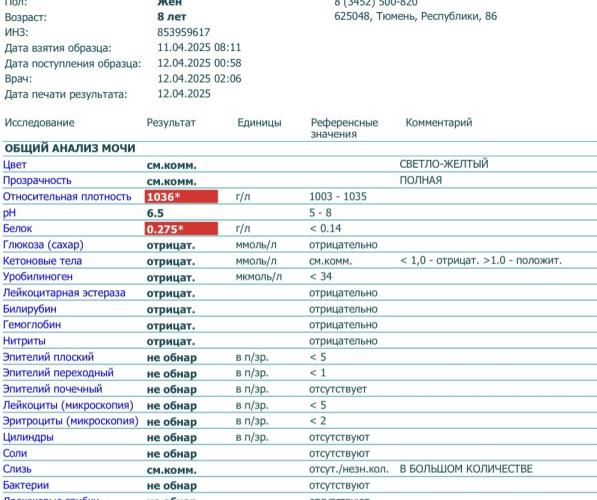
Task: Open 'Относительная плотность' test link
Action: [x=67, y=196]
